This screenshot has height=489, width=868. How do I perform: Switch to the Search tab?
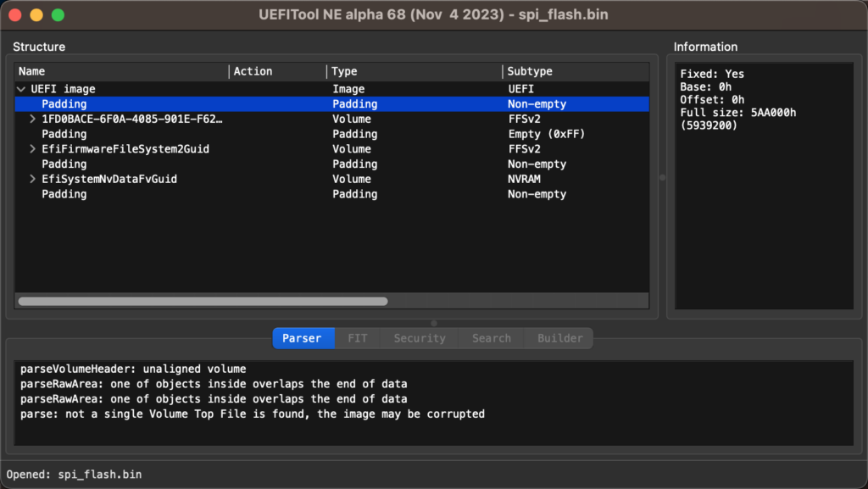click(x=491, y=338)
